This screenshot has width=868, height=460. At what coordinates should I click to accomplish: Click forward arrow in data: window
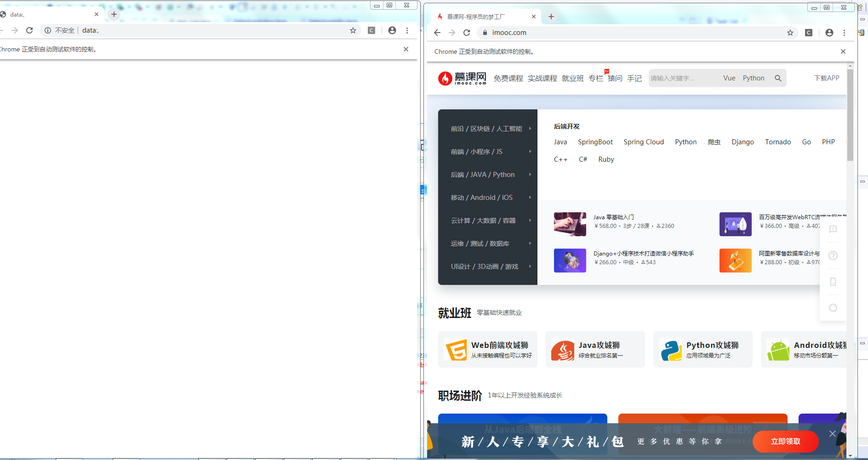tap(15, 30)
